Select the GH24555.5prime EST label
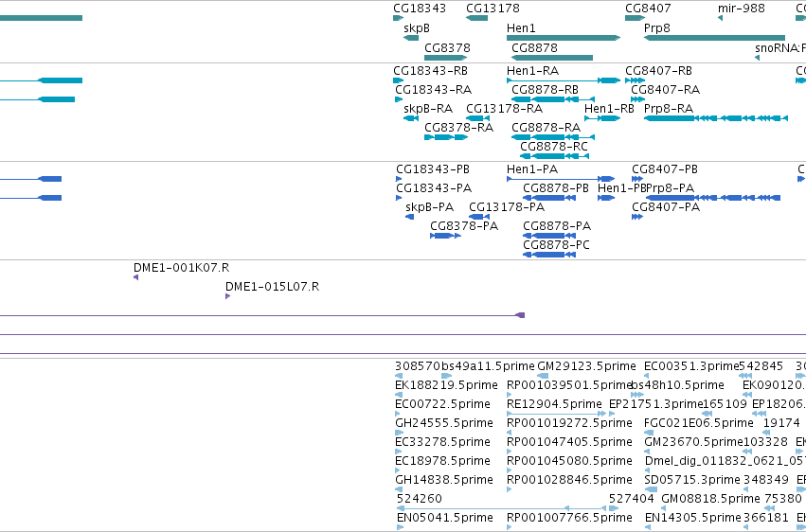The width and height of the screenshot is (806, 532). point(444,423)
